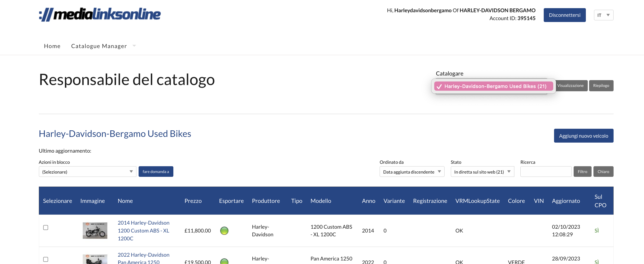Click the green Sì CPO status link
Image resolution: width=644 pixels, height=264 pixels.
597,231
